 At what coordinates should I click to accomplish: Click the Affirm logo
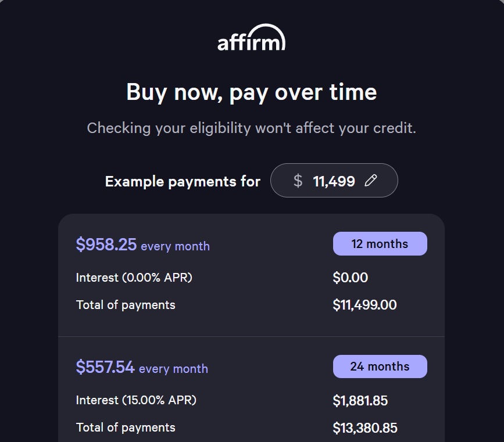251,39
